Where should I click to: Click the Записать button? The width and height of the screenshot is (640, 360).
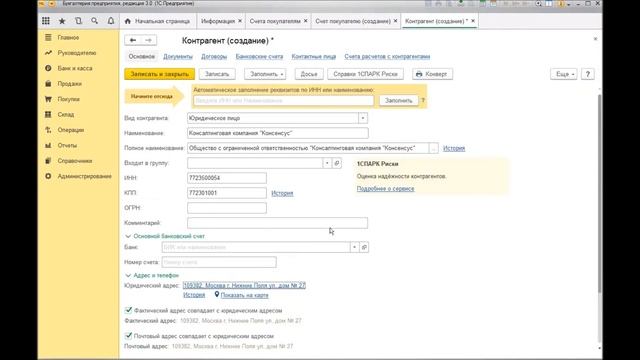pyautogui.click(x=217, y=74)
